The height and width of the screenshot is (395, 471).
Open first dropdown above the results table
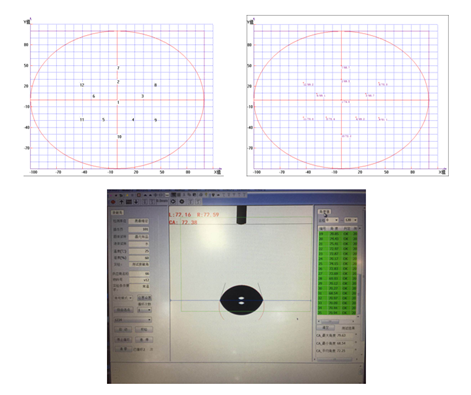(x=332, y=220)
